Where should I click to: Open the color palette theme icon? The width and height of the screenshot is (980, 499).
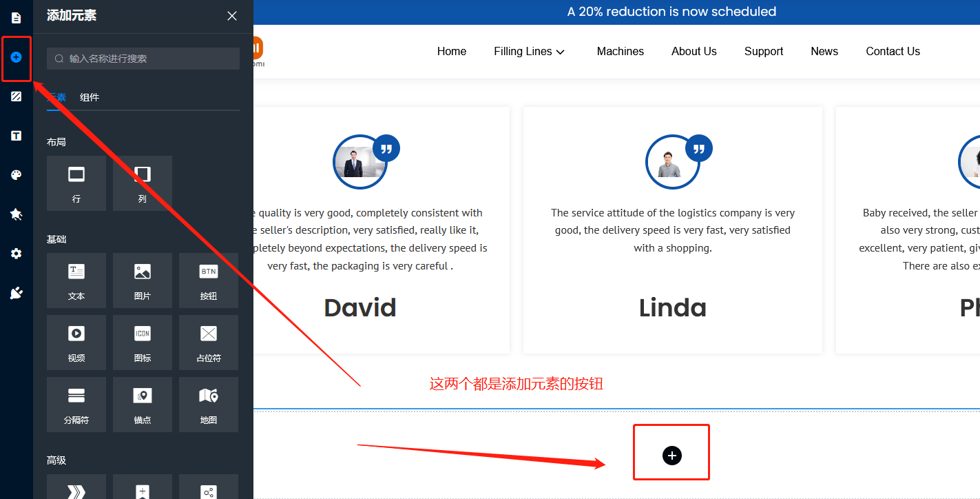click(x=17, y=175)
